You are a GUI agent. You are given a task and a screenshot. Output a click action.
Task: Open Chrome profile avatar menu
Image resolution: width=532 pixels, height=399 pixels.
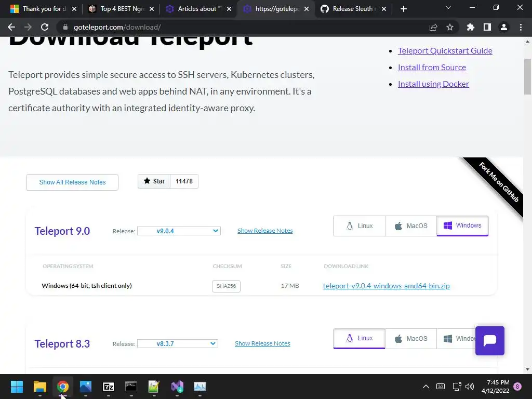point(504,27)
